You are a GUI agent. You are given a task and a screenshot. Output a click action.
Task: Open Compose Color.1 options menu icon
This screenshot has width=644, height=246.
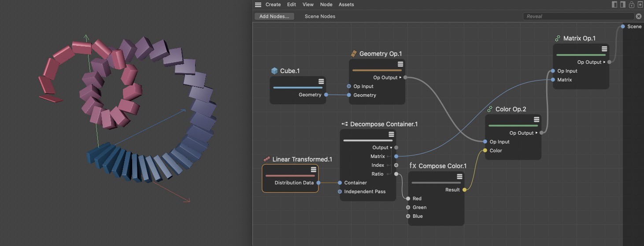pyautogui.click(x=460, y=176)
